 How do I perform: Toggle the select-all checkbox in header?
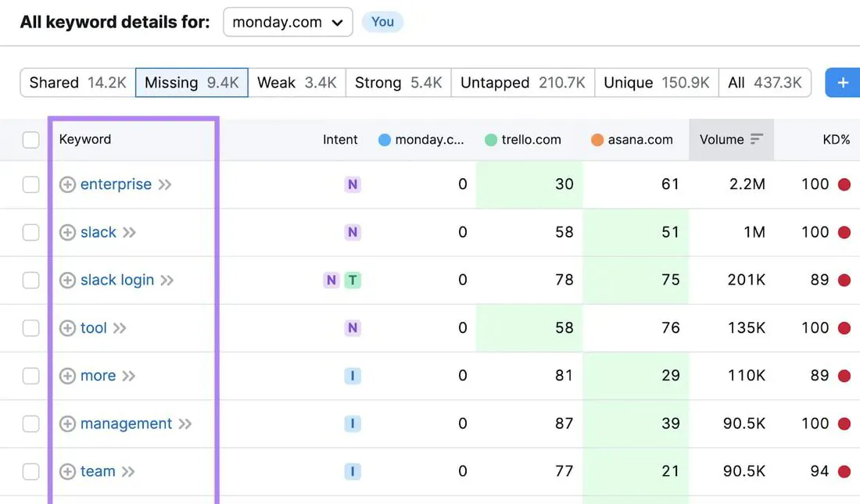tap(31, 139)
